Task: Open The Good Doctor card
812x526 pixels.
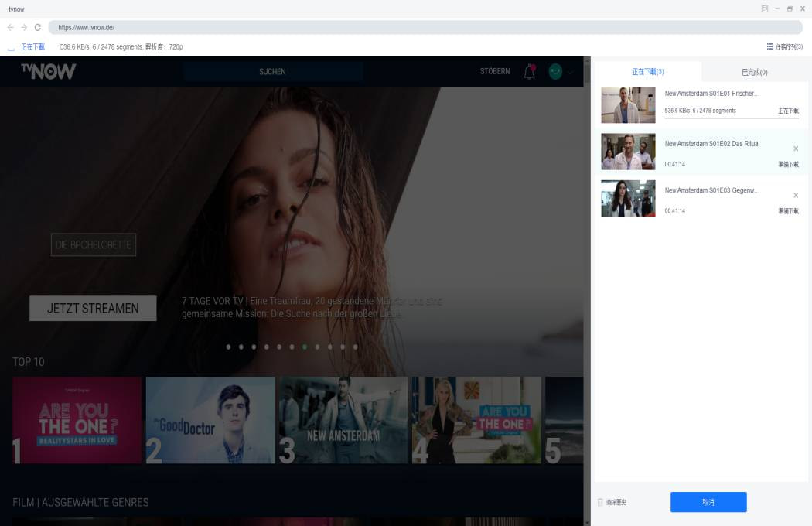Action: coord(210,420)
